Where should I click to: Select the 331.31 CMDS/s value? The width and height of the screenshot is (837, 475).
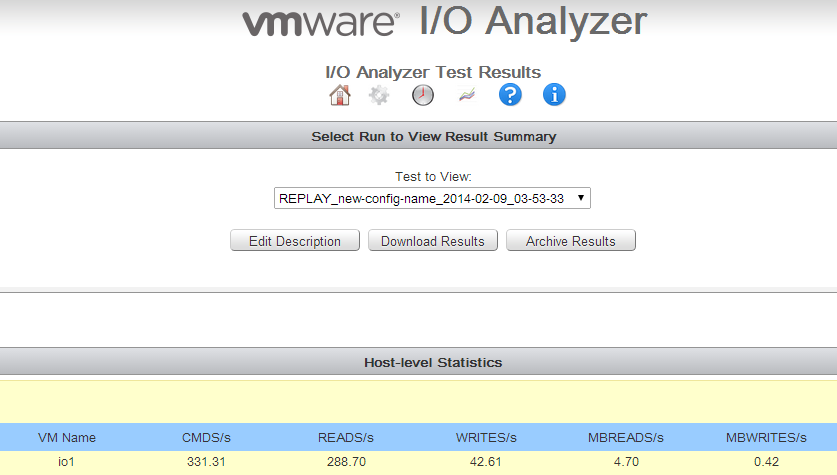[206, 462]
